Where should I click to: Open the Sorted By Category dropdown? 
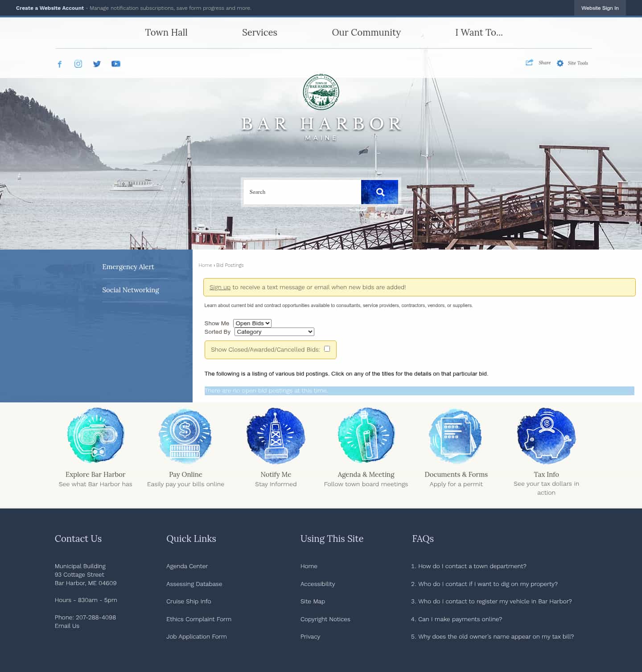(274, 332)
